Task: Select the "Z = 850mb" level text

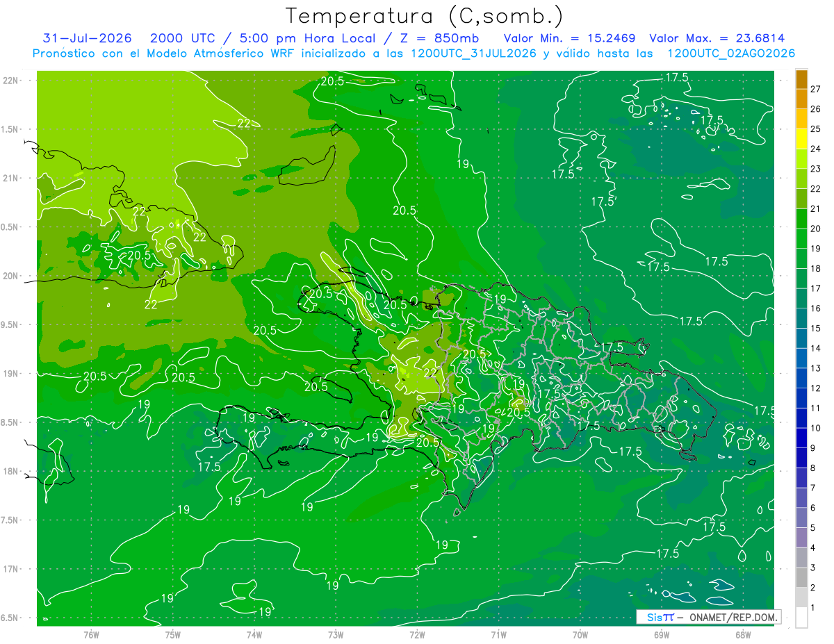Action: click(439, 38)
